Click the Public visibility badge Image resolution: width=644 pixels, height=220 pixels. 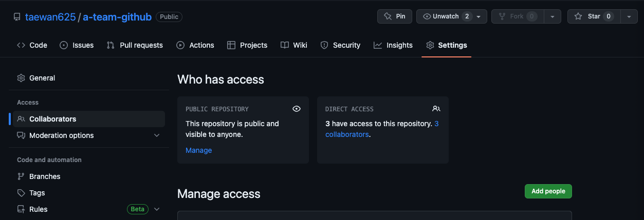pyautogui.click(x=169, y=17)
